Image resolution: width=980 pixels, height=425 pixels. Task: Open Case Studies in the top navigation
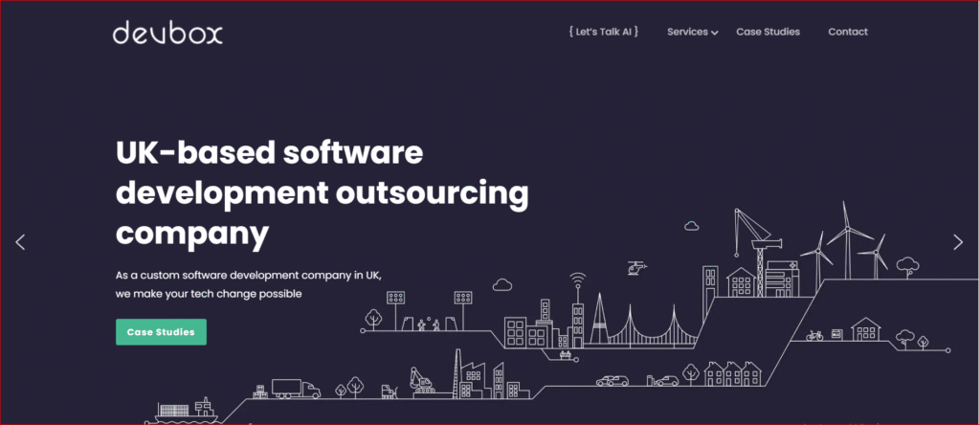[x=768, y=32]
